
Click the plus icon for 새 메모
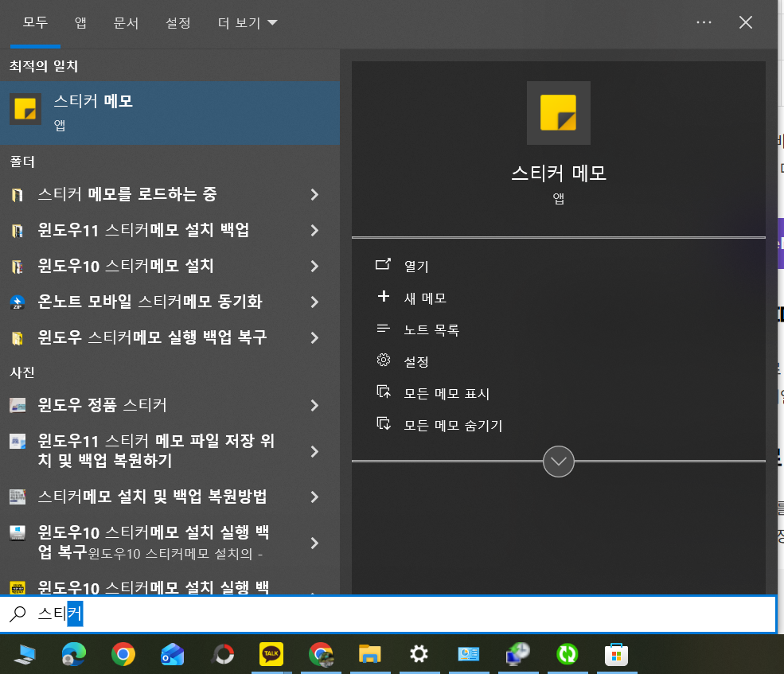pos(383,297)
